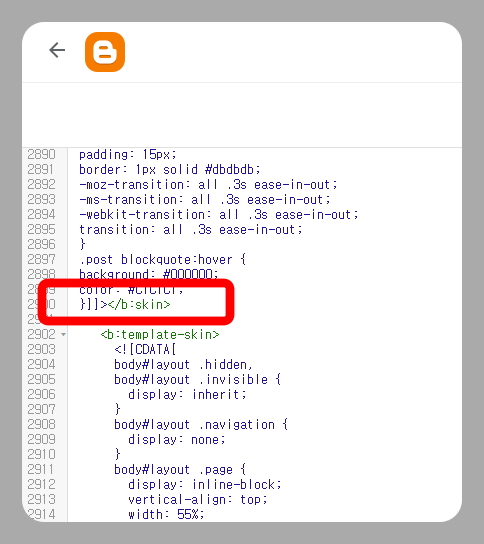The width and height of the screenshot is (484, 544).
Task: Place cursor on 'width: 55%;'
Action: [x=166, y=514]
